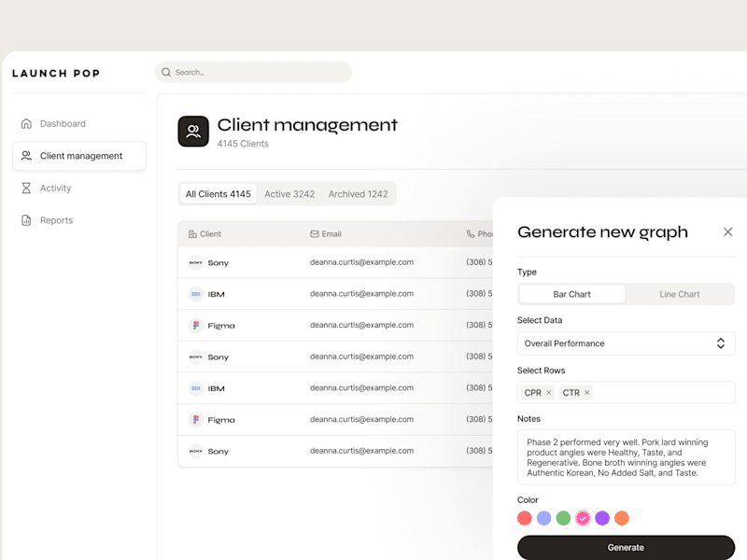Image resolution: width=747 pixels, height=560 pixels.
Task: Pick the red color swatch
Action: [x=525, y=518]
